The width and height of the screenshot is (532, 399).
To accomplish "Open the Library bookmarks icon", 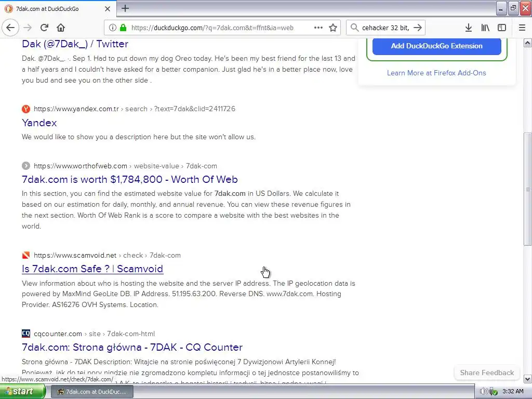I will (485, 28).
